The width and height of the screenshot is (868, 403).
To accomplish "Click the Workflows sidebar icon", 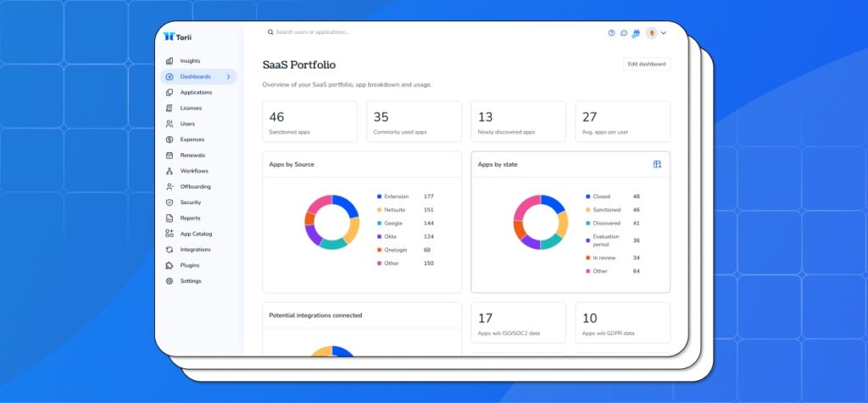I will (170, 171).
